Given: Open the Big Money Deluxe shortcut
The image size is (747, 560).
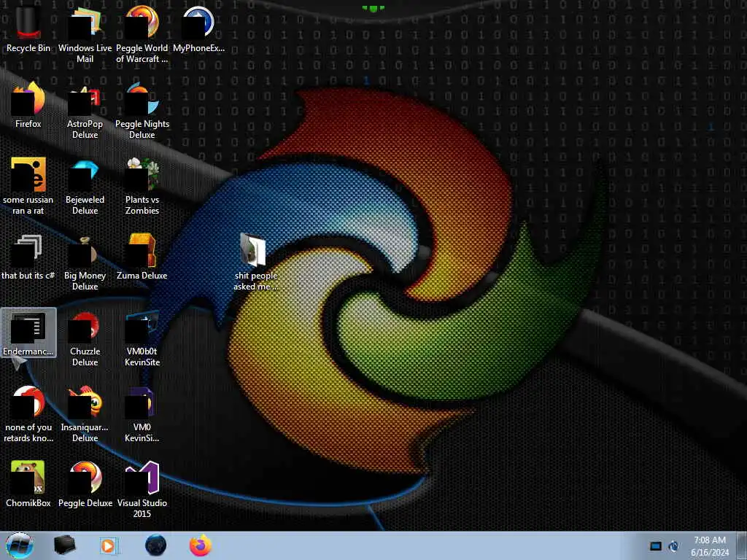Looking at the screenshot, I should tap(85, 262).
